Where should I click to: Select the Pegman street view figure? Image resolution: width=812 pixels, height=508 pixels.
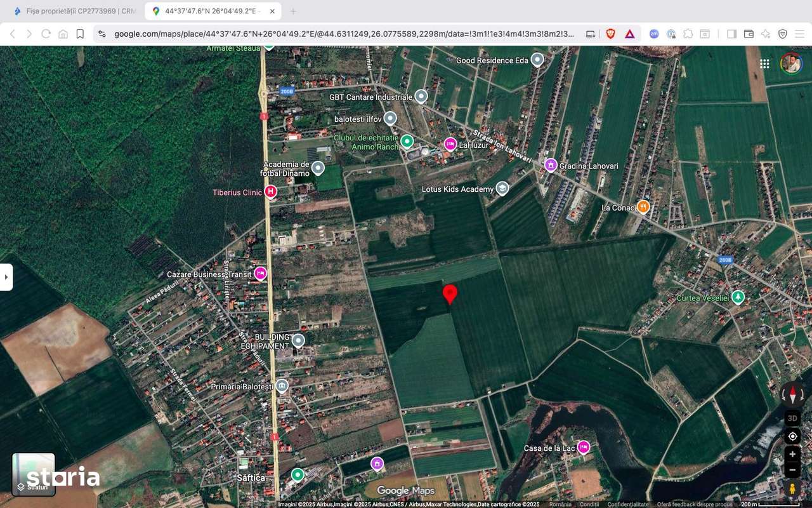tap(793, 488)
